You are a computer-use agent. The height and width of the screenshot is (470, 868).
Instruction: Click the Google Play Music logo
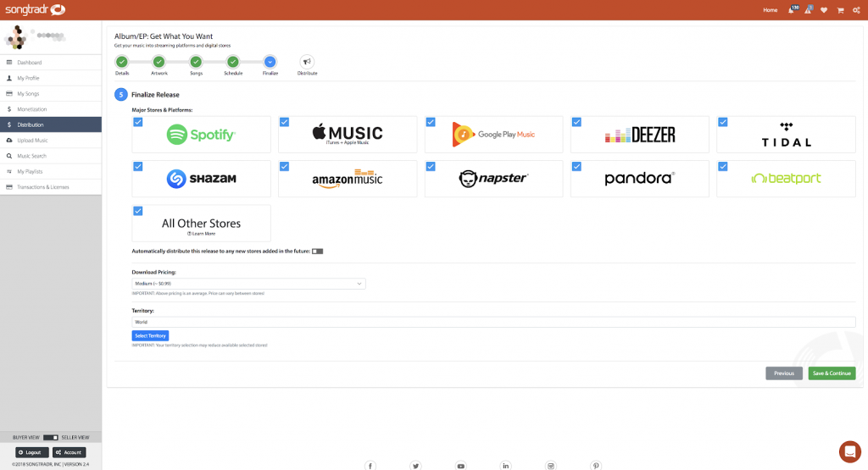[x=493, y=135]
